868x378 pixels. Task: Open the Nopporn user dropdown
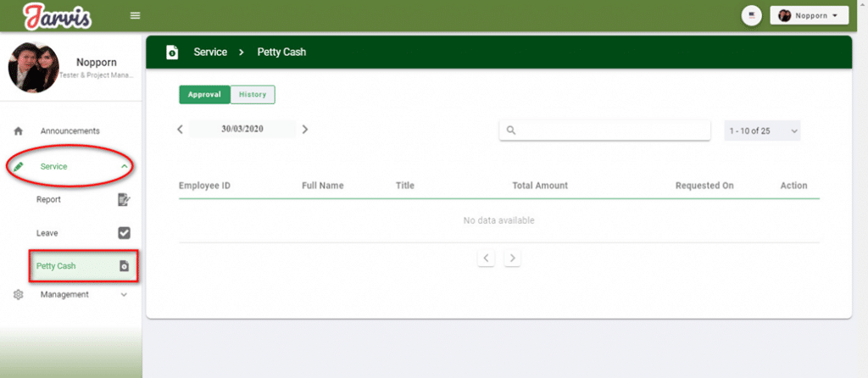click(x=809, y=15)
